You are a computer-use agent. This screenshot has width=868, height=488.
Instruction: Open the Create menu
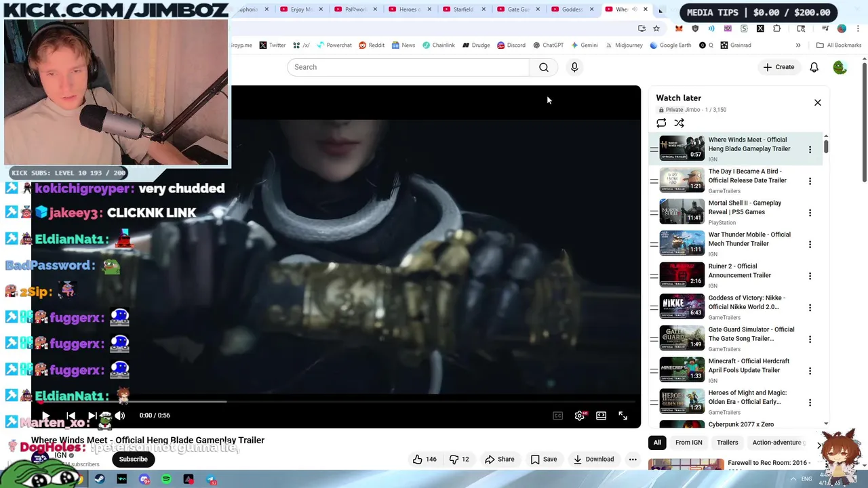(778, 67)
